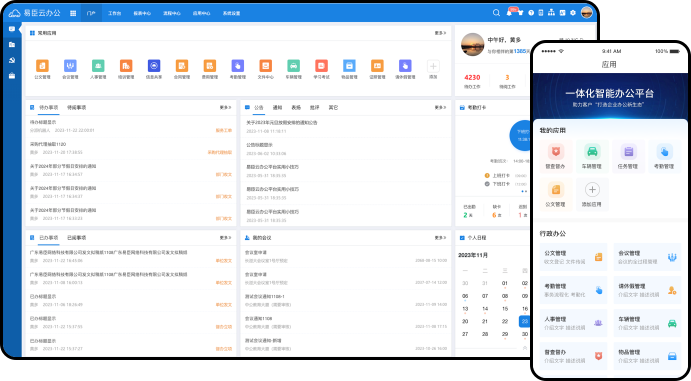Screen dimensions: 691x381
Task: Click the organization chart icon in top bar
Action: click(551, 13)
